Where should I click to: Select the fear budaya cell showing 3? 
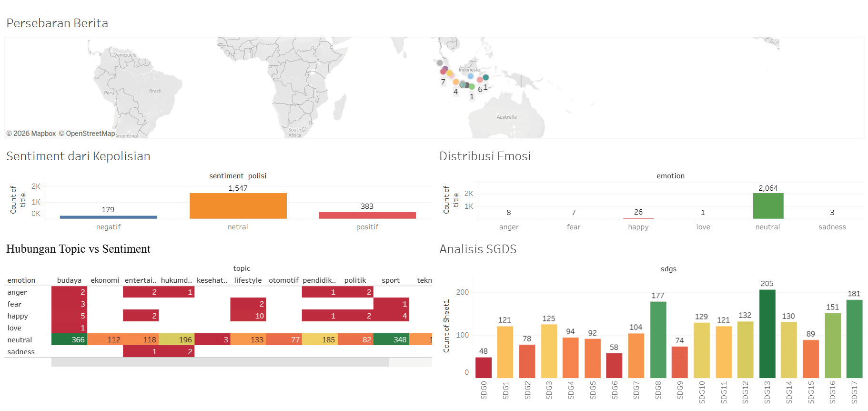[x=69, y=304]
